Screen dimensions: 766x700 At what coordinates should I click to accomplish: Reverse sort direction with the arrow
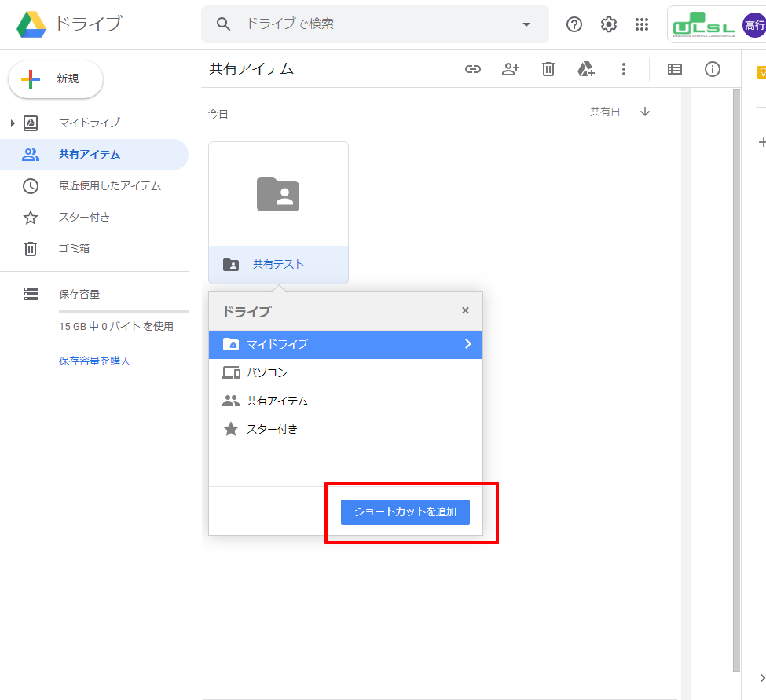pos(645,112)
